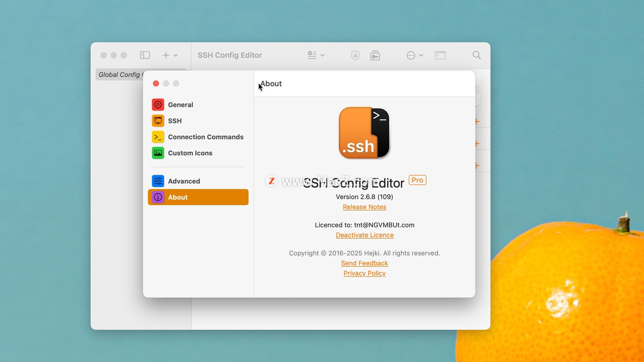Switch to Connection Commands pane
This screenshot has width=644, height=362.
coord(206,137)
